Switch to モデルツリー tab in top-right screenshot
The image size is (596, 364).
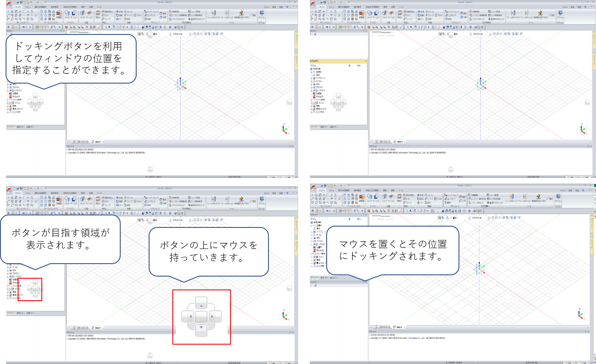point(315,127)
